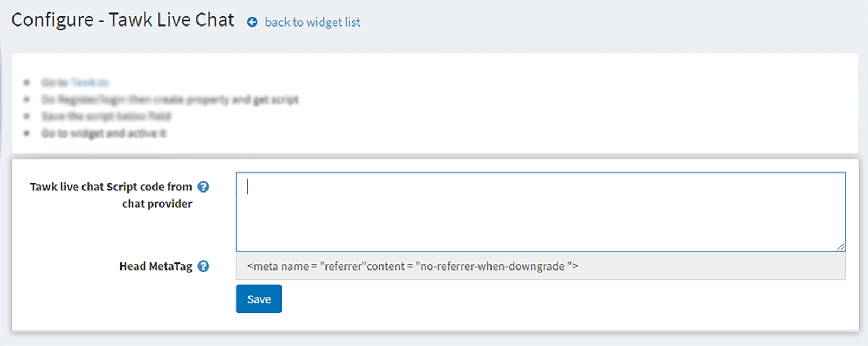Click 'Go to widget and active it' instruction
Image resolution: width=868 pixels, height=346 pixels.
[x=104, y=133]
